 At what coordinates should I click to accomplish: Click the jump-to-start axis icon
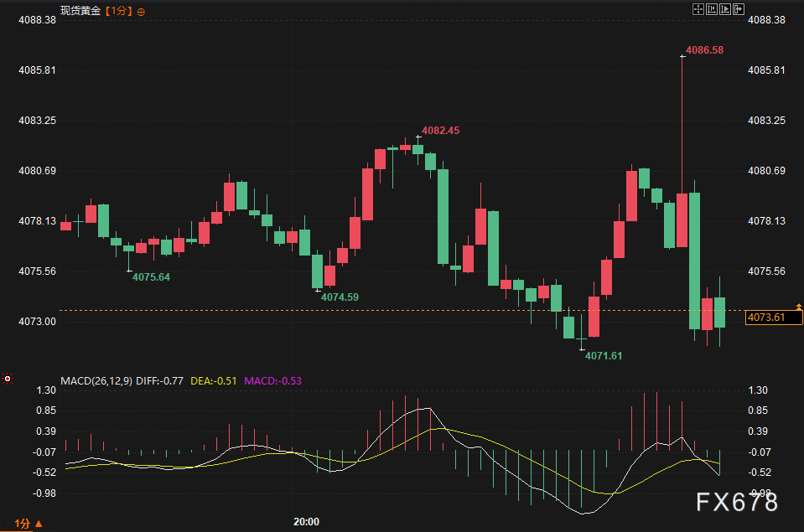coord(712,9)
